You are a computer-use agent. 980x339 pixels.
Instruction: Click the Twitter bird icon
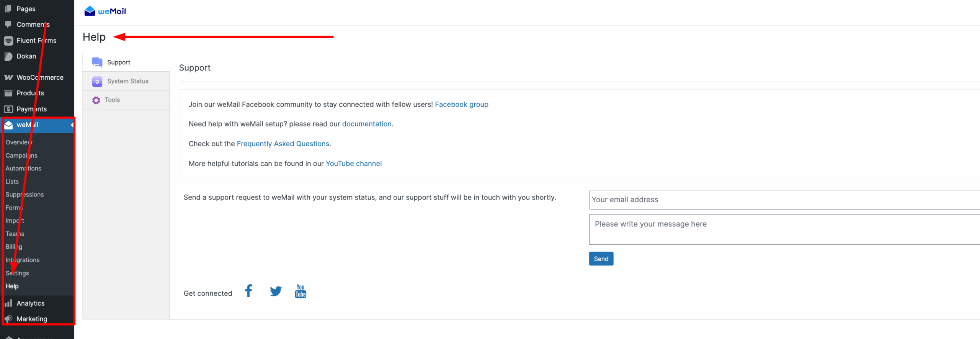pyautogui.click(x=276, y=292)
